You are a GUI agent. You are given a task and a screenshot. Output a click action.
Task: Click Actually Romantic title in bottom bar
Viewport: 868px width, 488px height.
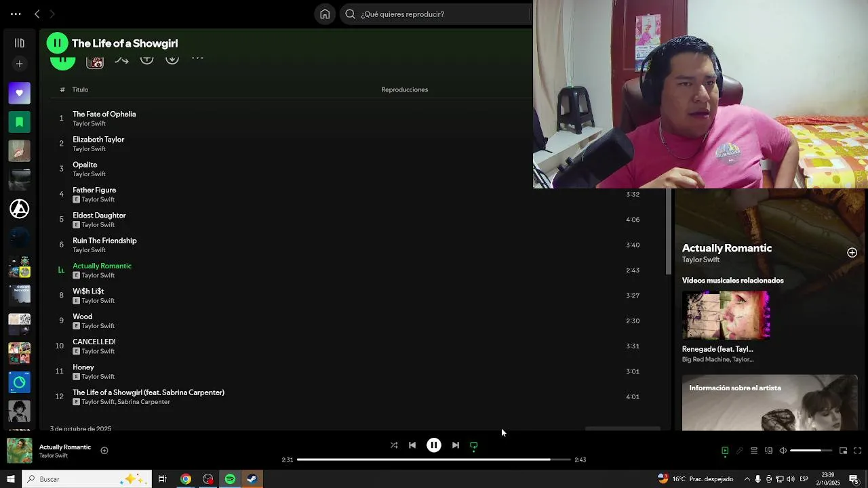(x=65, y=447)
